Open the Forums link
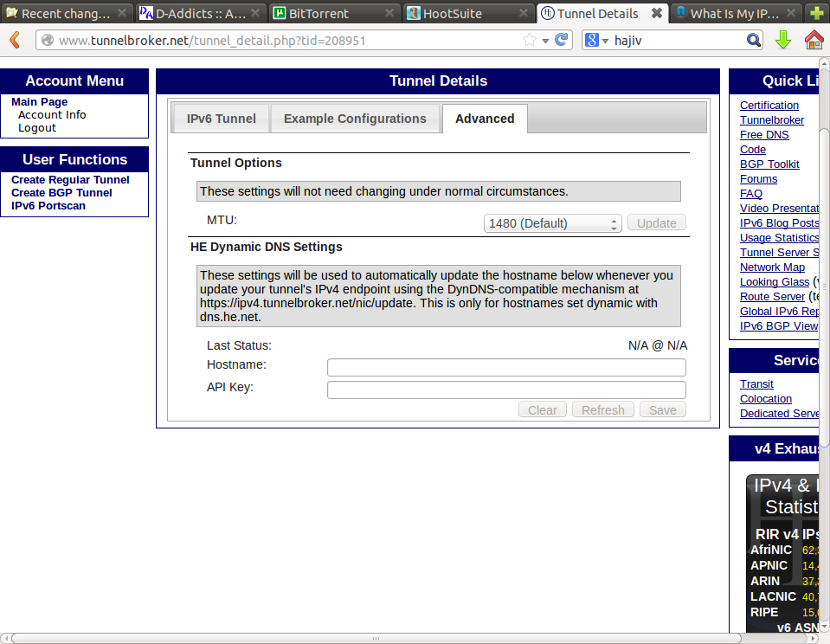 coord(758,179)
